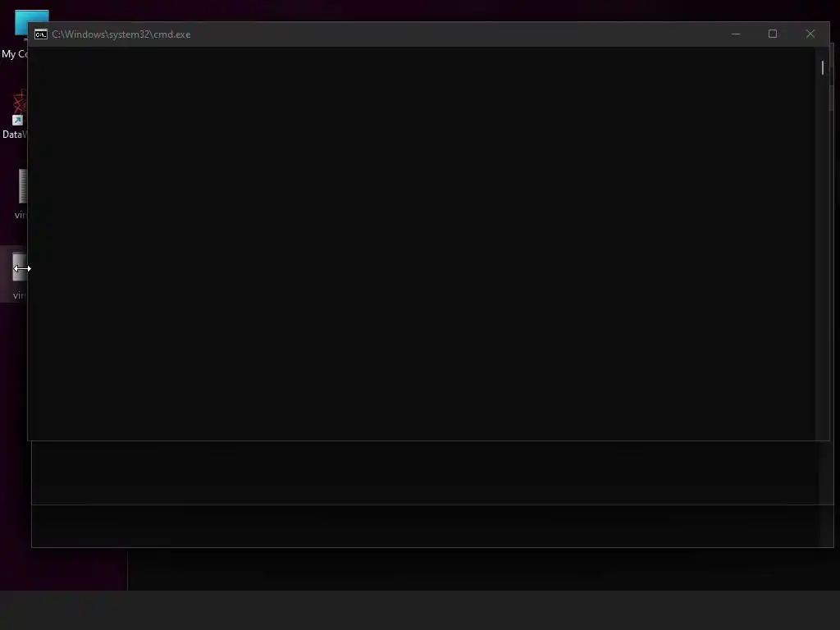Maximize the cmd.exe window
Screen dimensions: 840x630
pyautogui.click(x=773, y=34)
